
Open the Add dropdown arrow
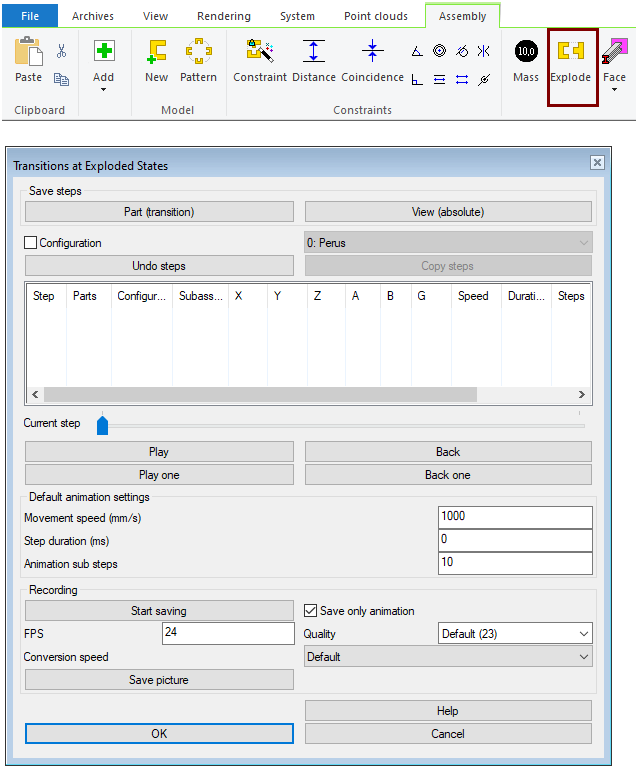(x=104, y=90)
